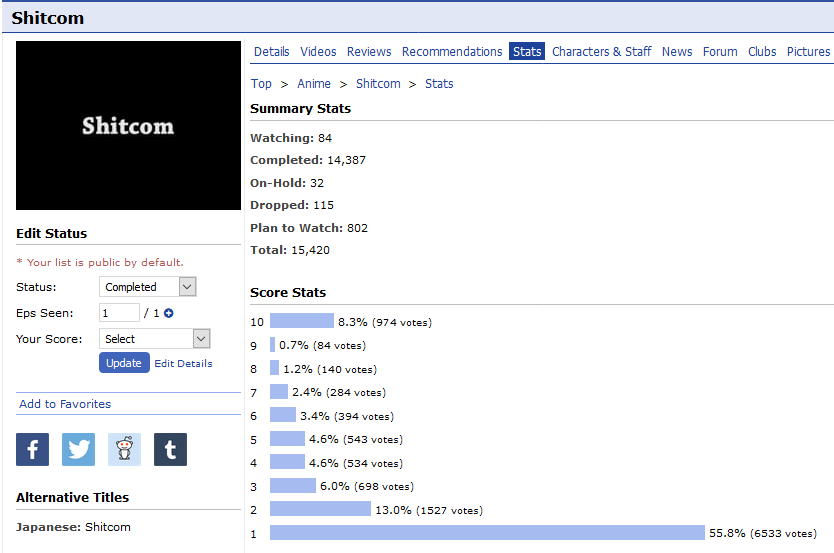Expand the Your Score select dropdown
The image size is (834, 553).
click(154, 339)
